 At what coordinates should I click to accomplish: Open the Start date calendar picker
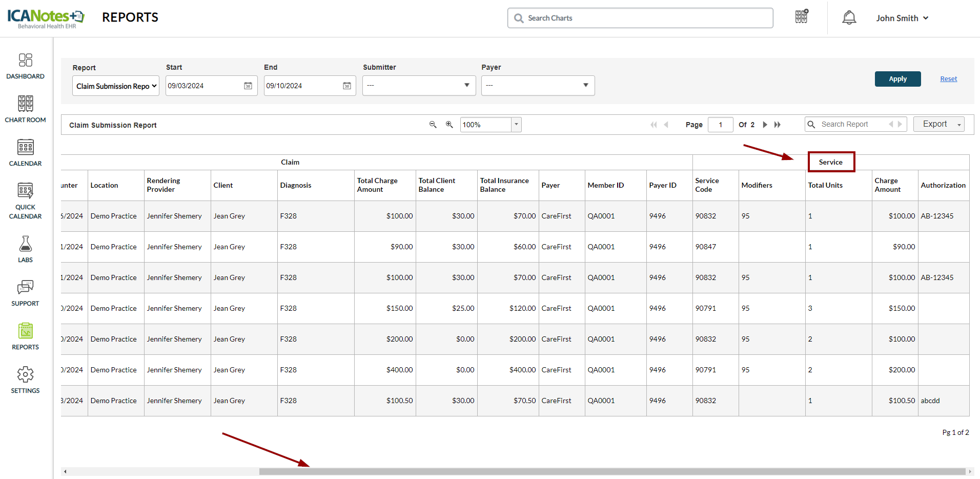point(248,86)
